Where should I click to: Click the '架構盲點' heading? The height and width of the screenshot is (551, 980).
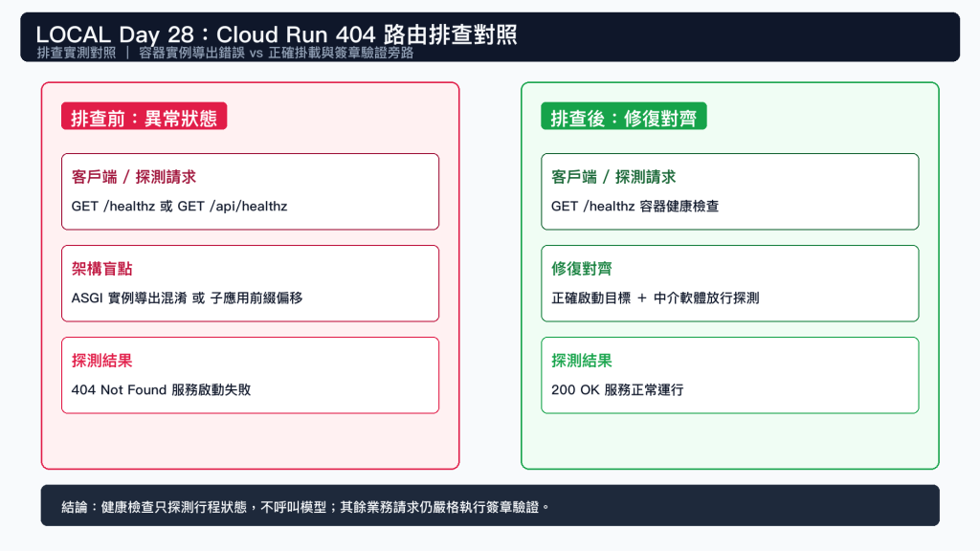(x=101, y=269)
